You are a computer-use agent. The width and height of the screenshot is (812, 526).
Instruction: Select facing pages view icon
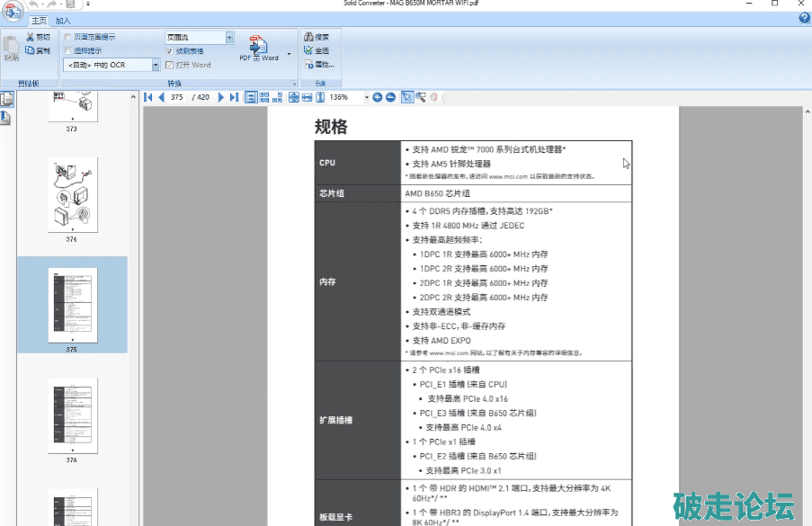click(x=278, y=97)
